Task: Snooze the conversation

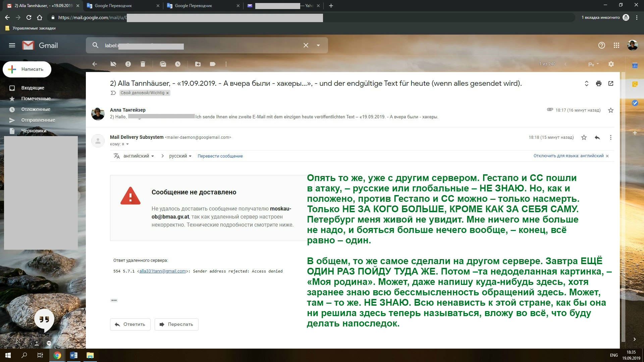Action: (x=178, y=64)
